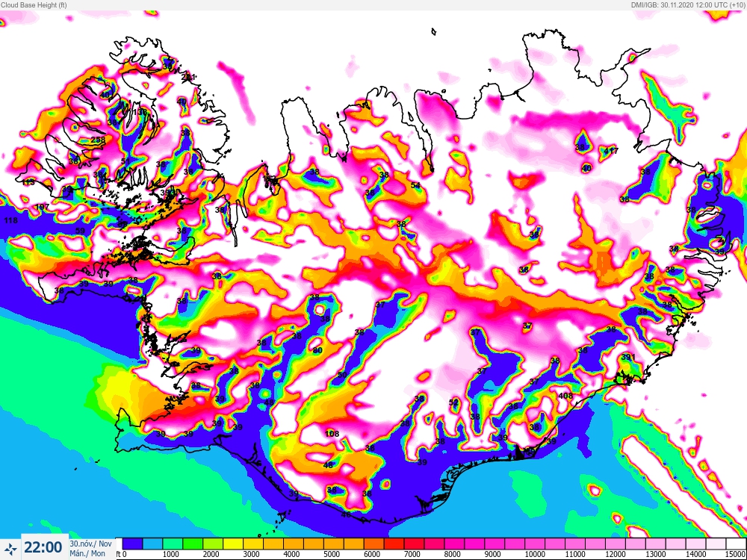The width and height of the screenshot is (747, 560).
Task: Click the '52' map value in the southeast
Action: point(453,402)
